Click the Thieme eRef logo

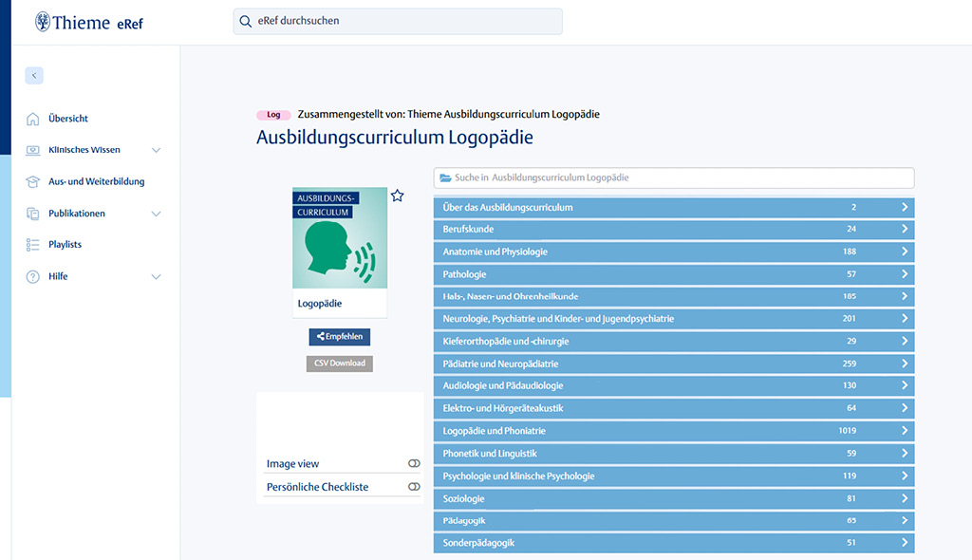click(x=89, y=23)
